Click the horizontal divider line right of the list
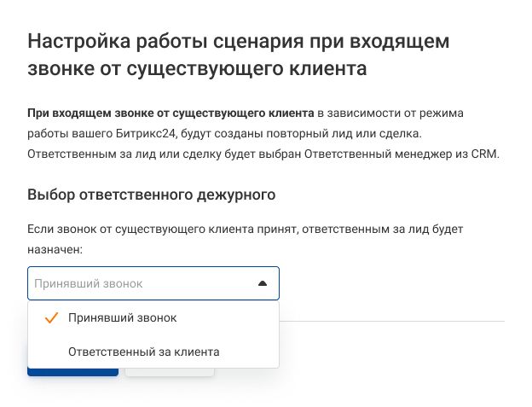This screenshot has height=407, width=532. pos(392,322)
